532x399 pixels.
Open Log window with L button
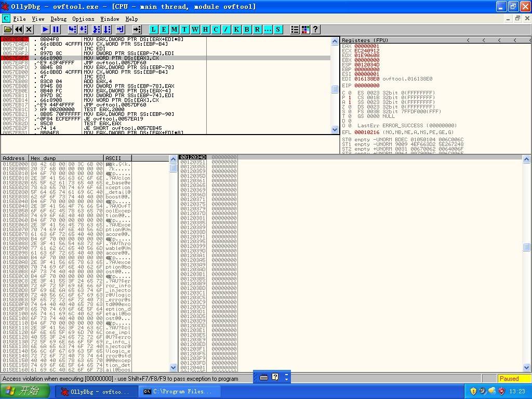pyautogui.click(x=153, y=30)
